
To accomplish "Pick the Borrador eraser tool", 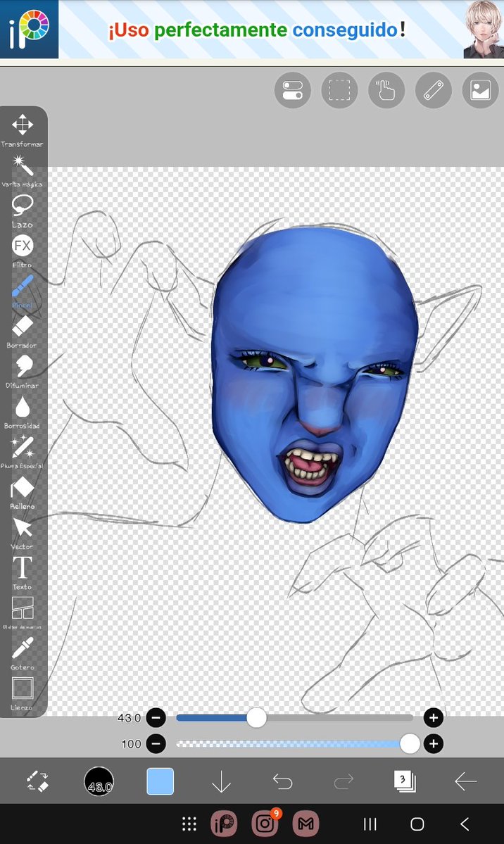I will 22,332.
